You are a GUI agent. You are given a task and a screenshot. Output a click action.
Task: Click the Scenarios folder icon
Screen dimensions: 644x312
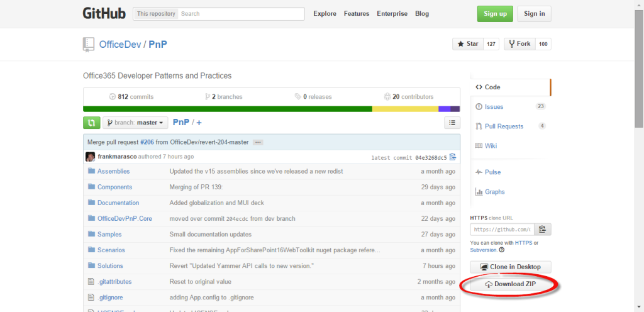[x=91, y=250]
